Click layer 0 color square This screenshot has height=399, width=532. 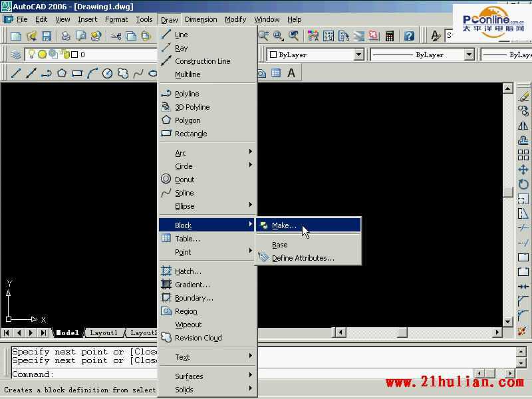[74, 55]
